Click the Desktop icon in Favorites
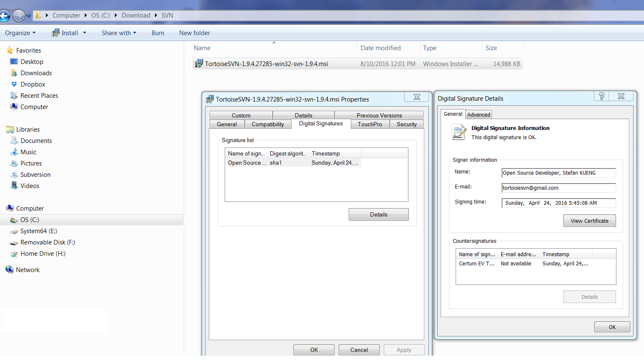Image resolution: width=644 pixels, height=364 pixels. click(14, 61)
